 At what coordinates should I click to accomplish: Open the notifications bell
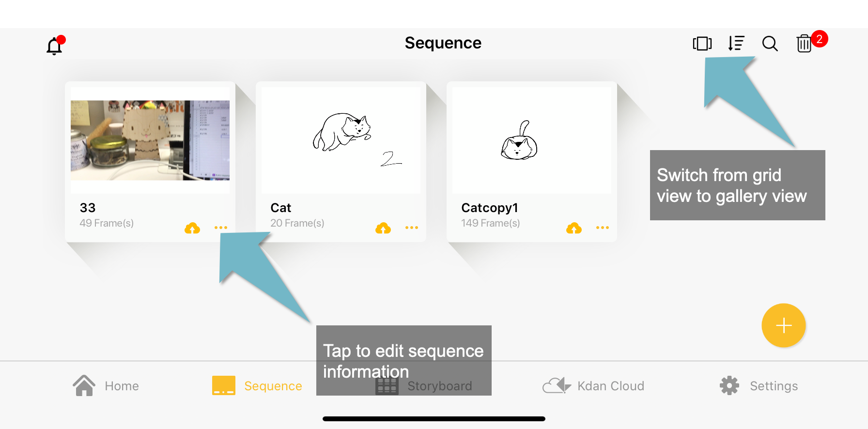[x=55, y=46]
